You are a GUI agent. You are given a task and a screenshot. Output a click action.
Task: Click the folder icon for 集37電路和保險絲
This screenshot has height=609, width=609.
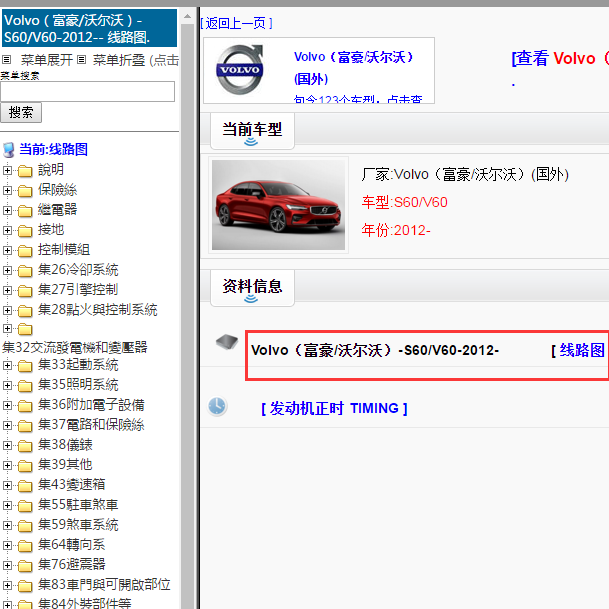(x=25, y=426)
